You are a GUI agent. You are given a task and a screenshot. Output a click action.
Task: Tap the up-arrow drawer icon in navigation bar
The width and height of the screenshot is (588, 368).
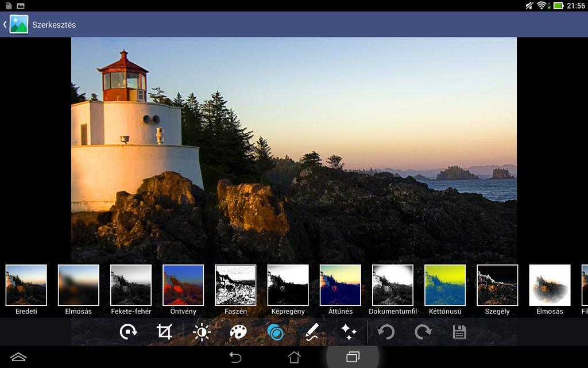(x=18, y=356)
